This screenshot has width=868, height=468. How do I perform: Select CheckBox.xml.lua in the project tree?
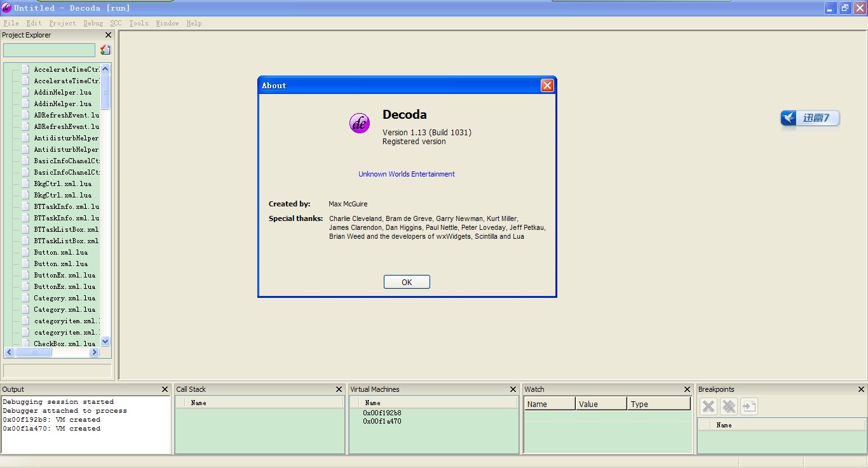(x=65, y=344)
